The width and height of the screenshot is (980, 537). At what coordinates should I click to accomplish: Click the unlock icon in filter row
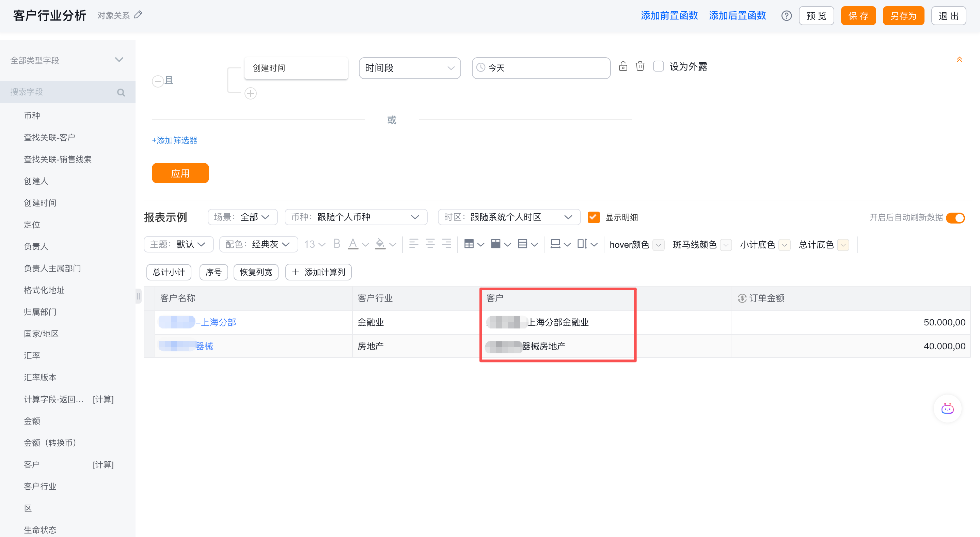pos(623,66)
